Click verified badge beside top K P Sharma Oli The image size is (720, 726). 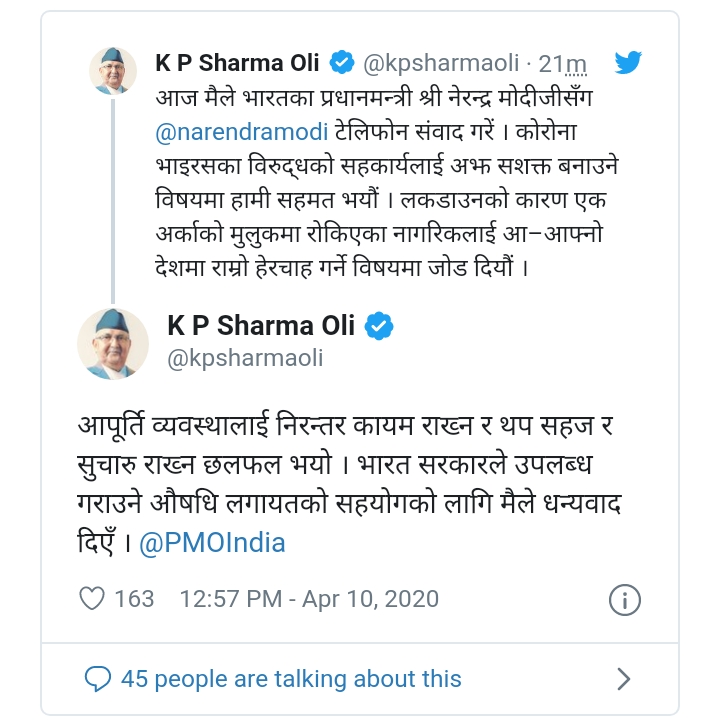(x=342, y=62)
